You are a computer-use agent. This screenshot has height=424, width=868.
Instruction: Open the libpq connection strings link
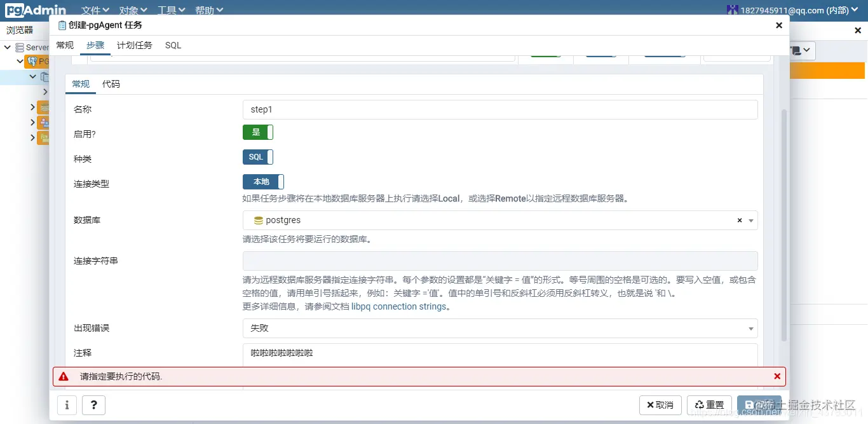click(398, 306)
